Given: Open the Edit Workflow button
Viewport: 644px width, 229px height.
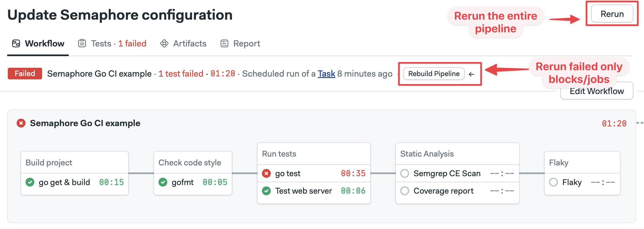Looking at the screenshot, I should 597,91.
